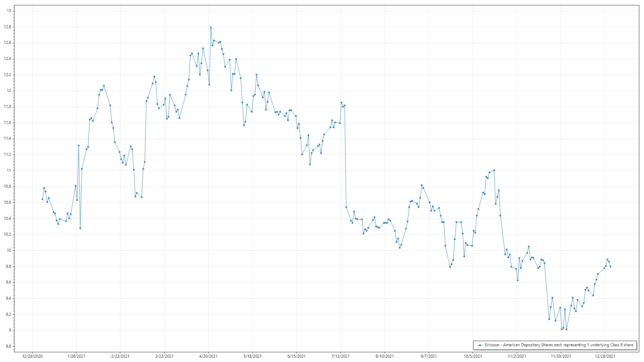Click the 12.4 value on the y-axis
This screenshot has width=644, height=362.
pyautogui.click(x=8, y=59)
